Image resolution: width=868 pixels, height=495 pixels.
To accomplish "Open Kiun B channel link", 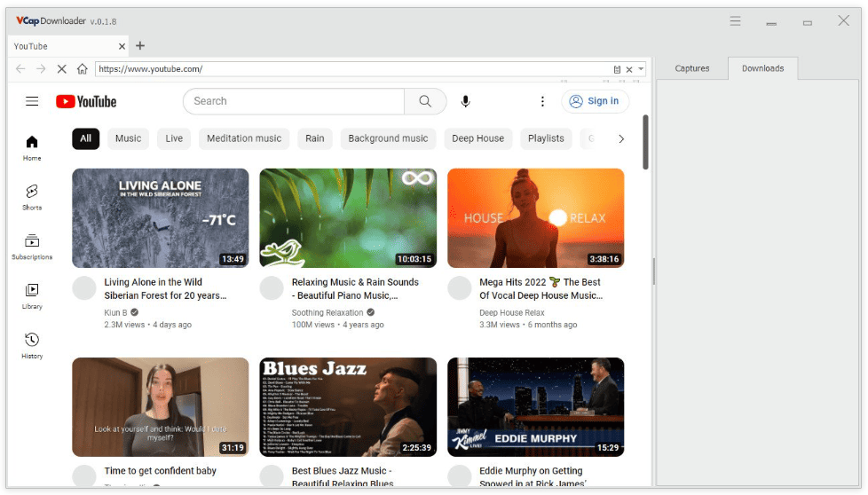I will 115,313.
